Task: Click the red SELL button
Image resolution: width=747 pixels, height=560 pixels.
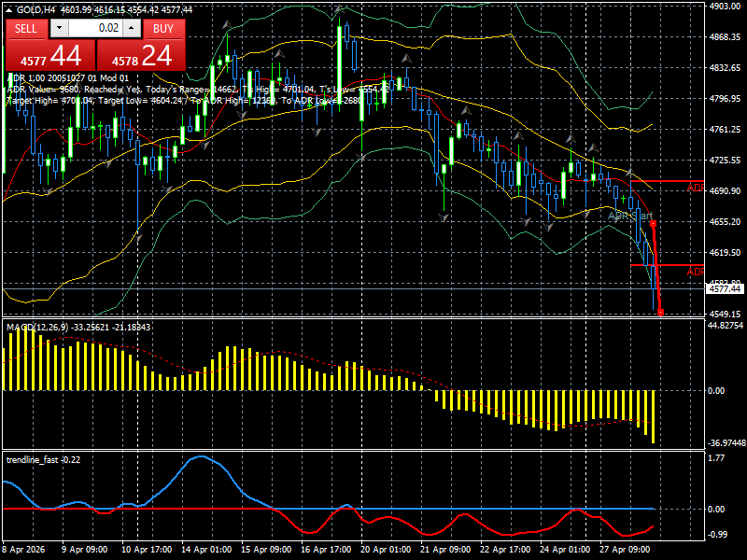Action: click(x=26, y=29)
